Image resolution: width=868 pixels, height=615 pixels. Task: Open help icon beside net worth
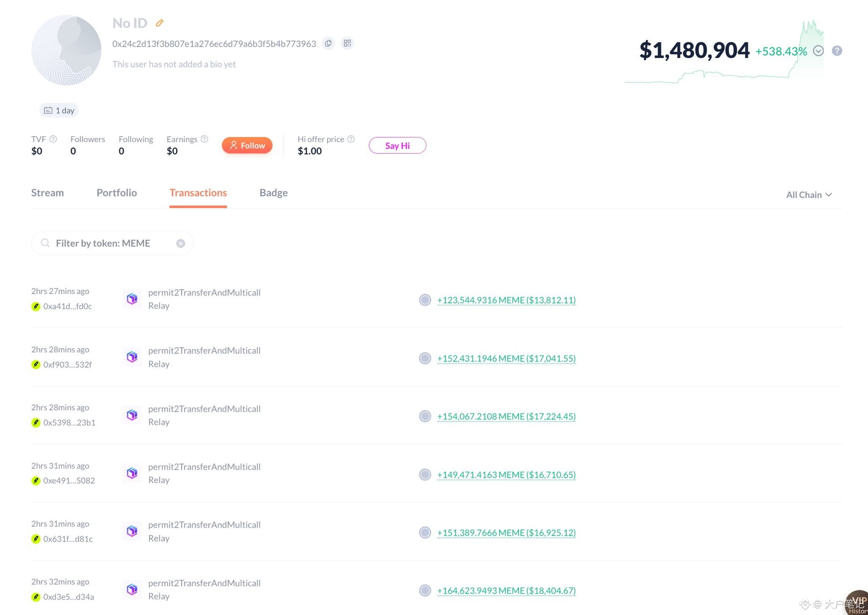click(837, 51)
